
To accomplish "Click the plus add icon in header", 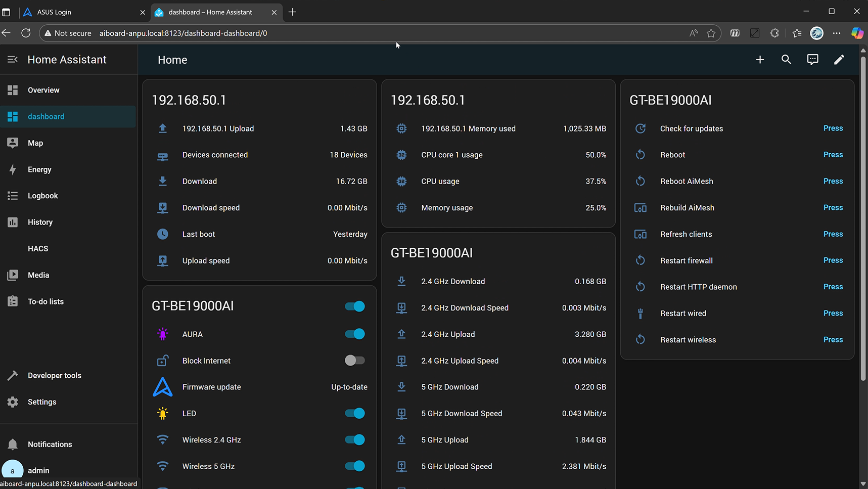I will [x=760, y=60].
